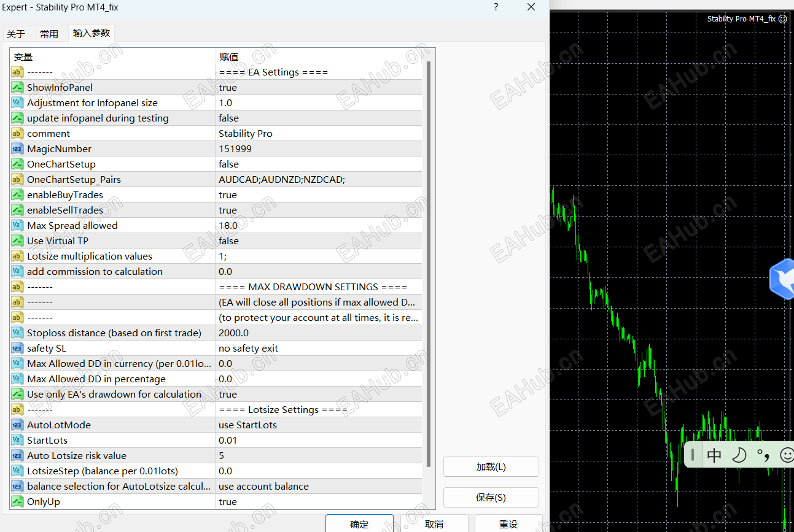Open the 关于 tab

pos(16,34)
